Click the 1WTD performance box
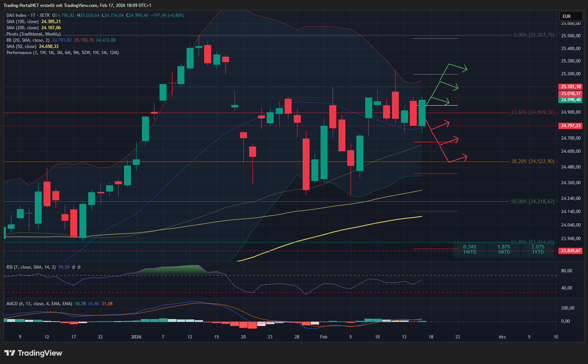Viewport: 588px width, 364px height. coord(470,250)
